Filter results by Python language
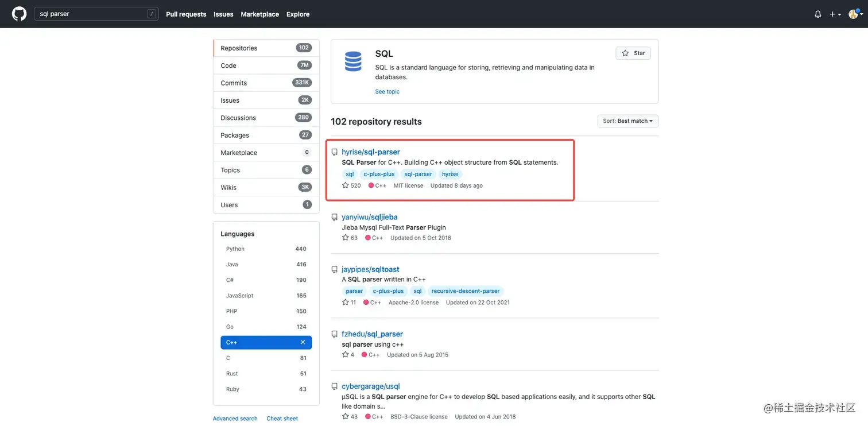The height and width of the screenshot is (426, 868). pyautogui.click(x=266, y=249)
